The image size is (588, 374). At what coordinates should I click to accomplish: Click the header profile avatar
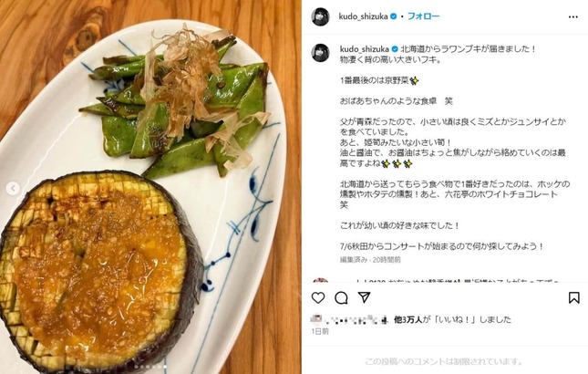(320, 16)
